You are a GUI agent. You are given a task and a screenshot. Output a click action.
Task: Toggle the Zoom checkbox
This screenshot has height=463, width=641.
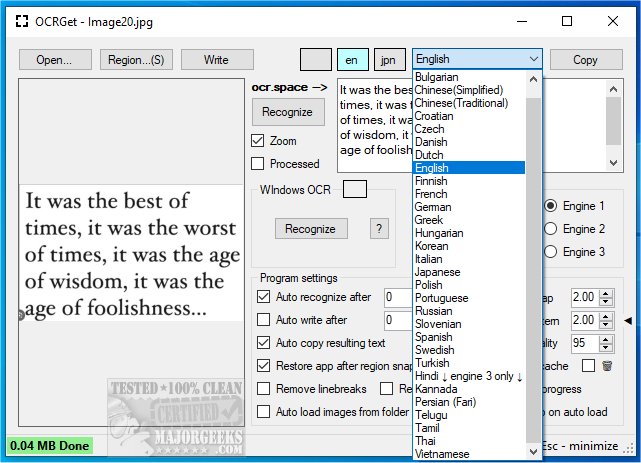point(258,141)
